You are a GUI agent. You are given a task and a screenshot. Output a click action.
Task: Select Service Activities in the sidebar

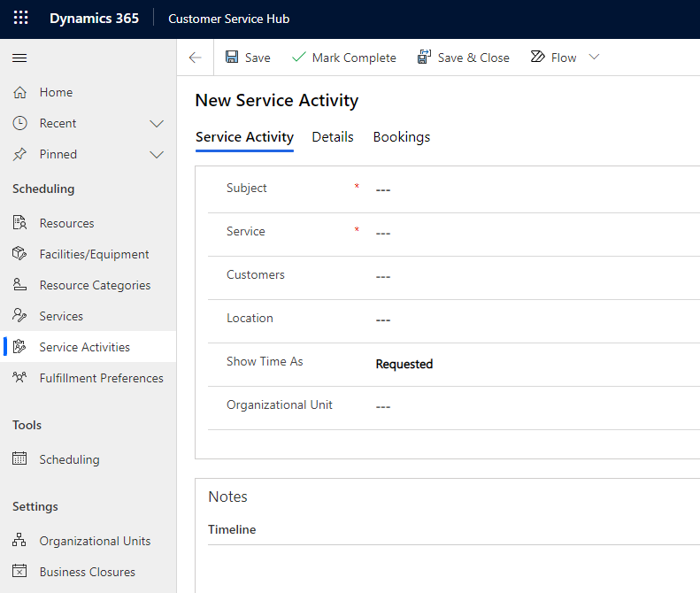coord(88,347)
